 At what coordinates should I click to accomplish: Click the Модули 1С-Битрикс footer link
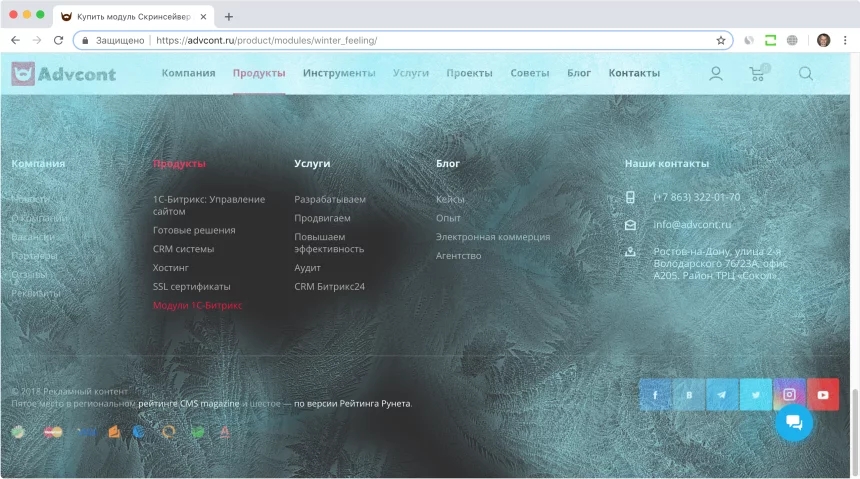pyautogui.click(x=198, y=305)
